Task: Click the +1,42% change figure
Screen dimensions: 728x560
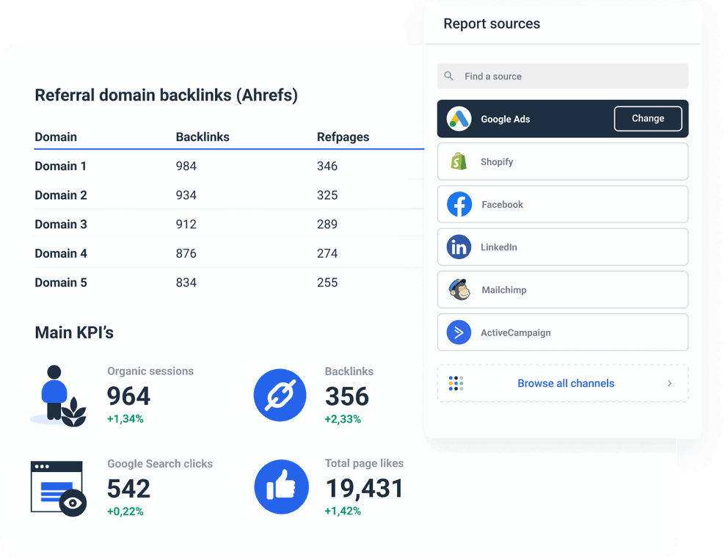Action: coord(343,511)
